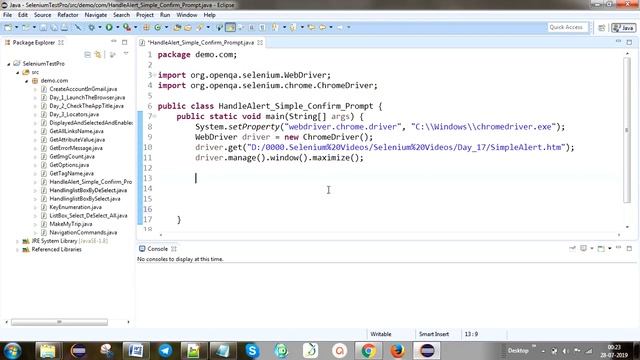Select the Package Explorer tab
This screenshot has width=640, height=360.
pos(33,42)
